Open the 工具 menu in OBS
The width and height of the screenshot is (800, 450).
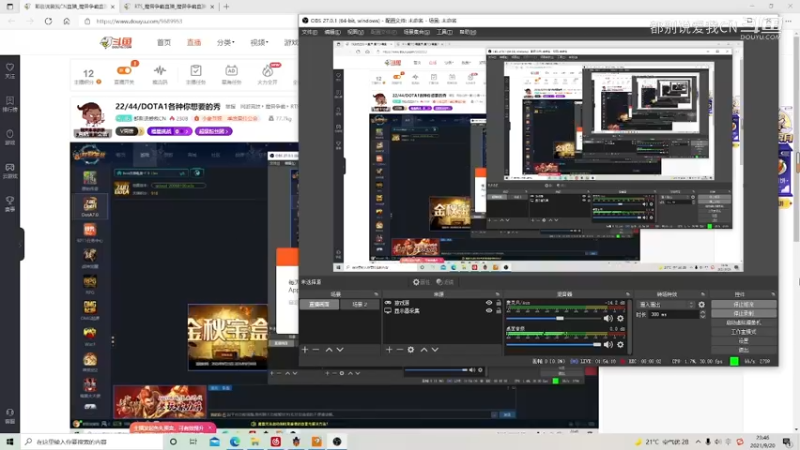[444, 32]
